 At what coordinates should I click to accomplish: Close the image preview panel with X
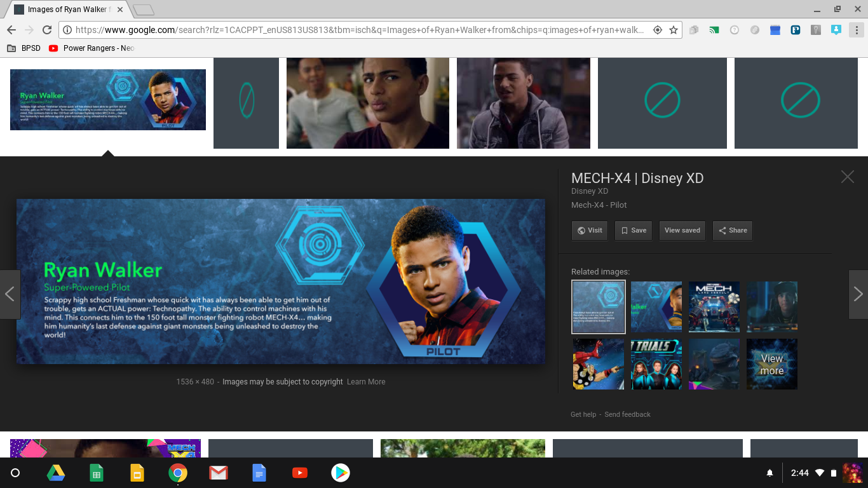click(848, 177)
